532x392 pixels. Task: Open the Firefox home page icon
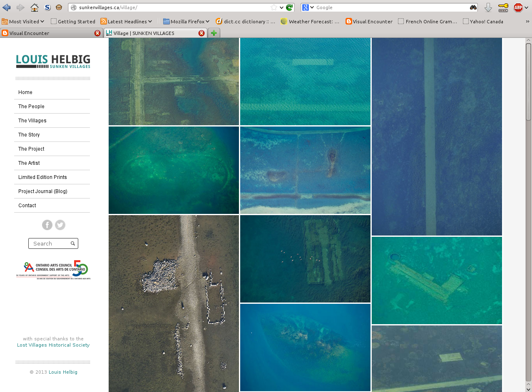point(35,7)
